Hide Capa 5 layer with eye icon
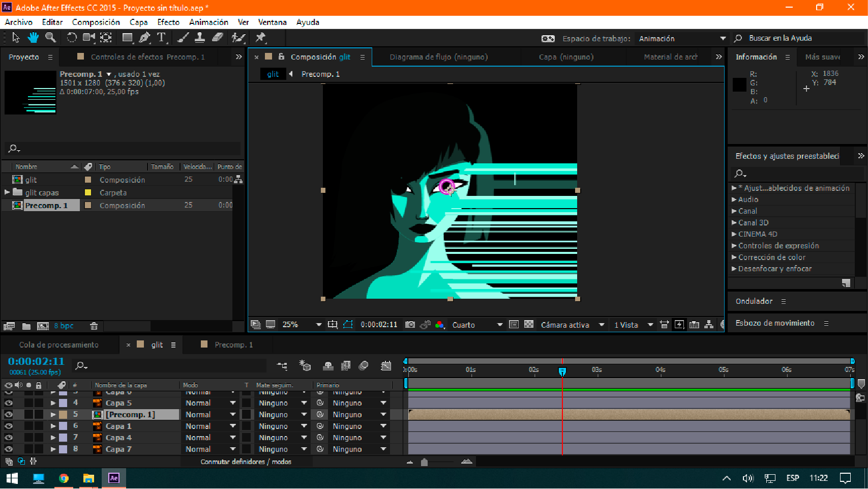The image size is (868, 489). tap(9, 403)
